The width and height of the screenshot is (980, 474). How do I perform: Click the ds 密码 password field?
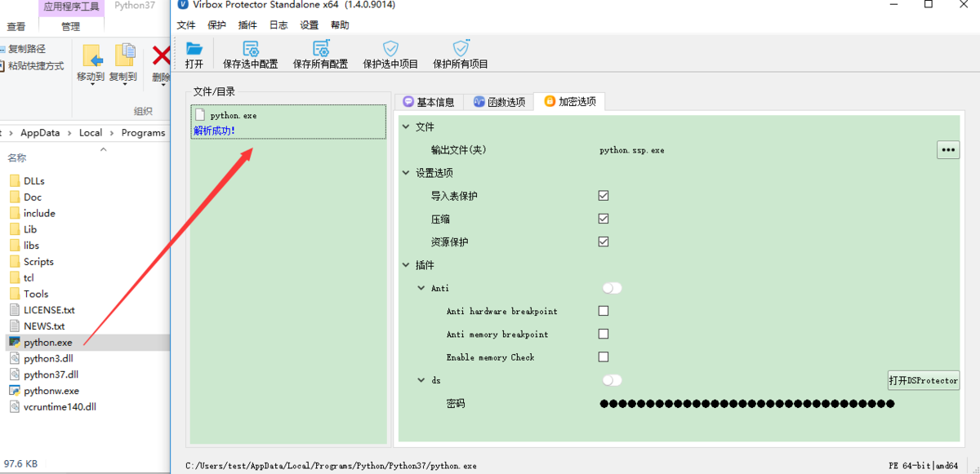coord(746,403)
